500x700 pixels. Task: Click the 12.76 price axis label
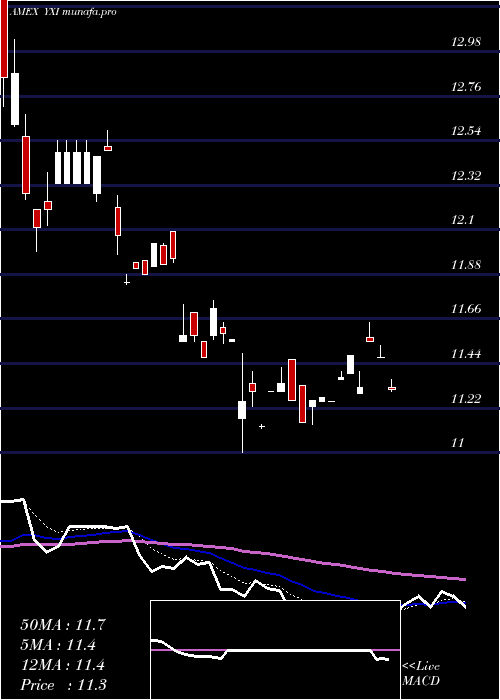tap(466, 87)
